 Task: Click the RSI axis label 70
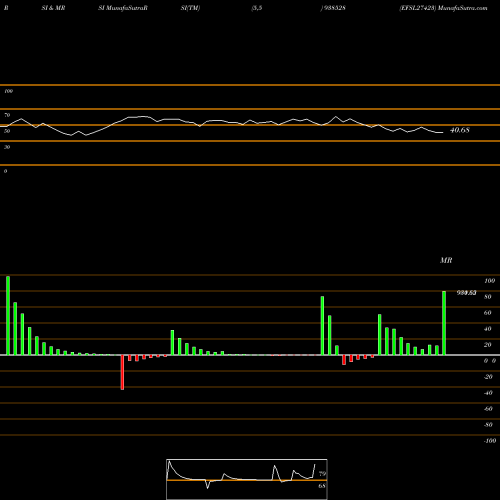coord(7,115)
